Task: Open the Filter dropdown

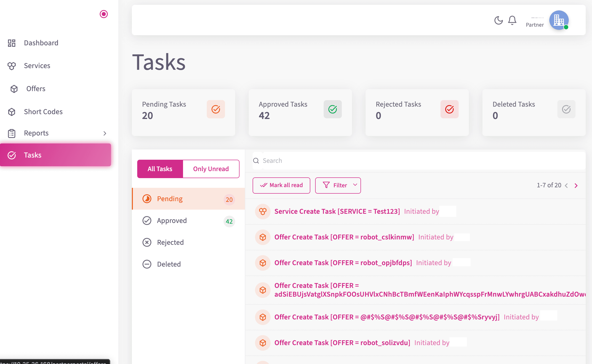Action: 338,185
